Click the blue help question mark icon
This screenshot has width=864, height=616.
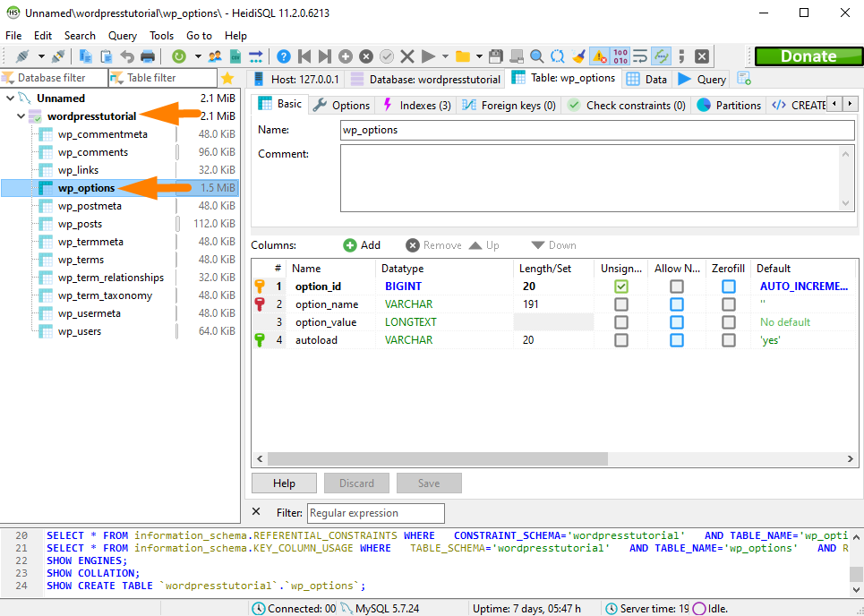pos(284,56)
